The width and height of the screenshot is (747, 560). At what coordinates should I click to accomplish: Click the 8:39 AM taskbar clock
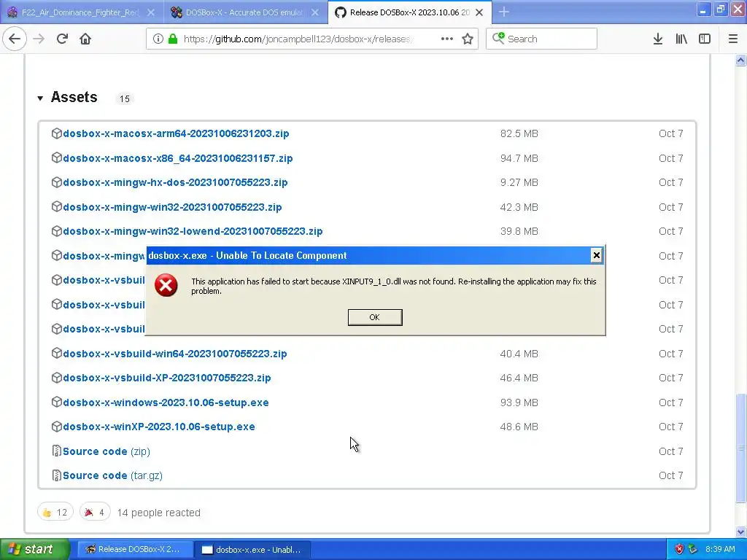pos(720,550)
